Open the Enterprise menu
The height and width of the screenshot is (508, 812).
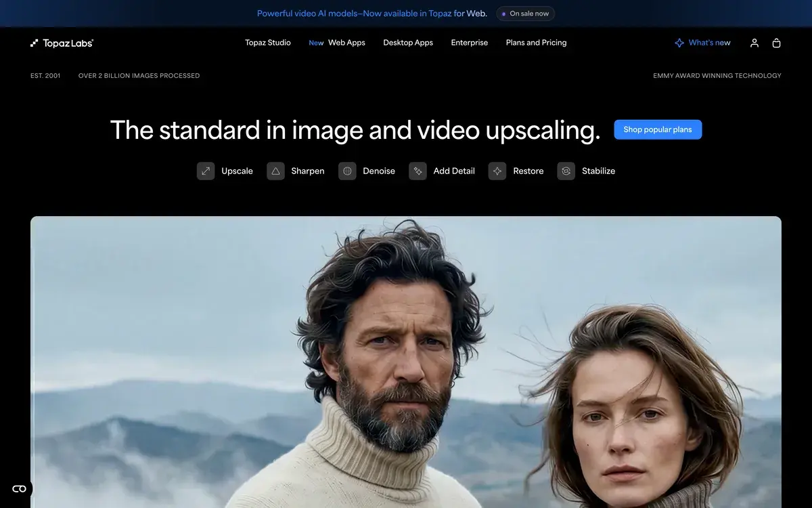click(470, 43)
